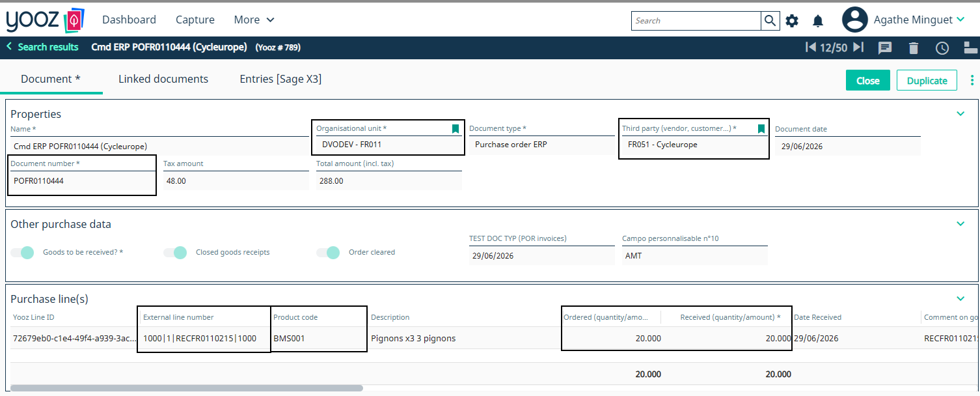Viewport: 980px width, 396px height.
Task: Return to Search results link
Action: 48,47
